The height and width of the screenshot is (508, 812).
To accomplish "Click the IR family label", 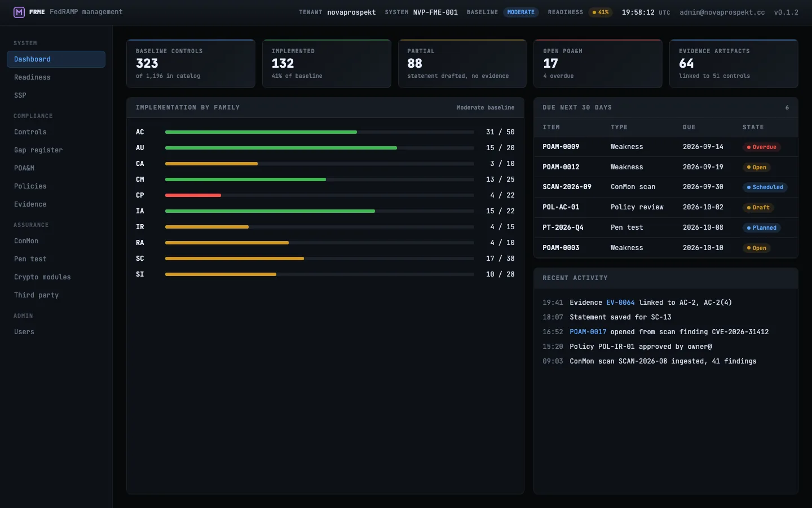I will (x=140, y=227).
